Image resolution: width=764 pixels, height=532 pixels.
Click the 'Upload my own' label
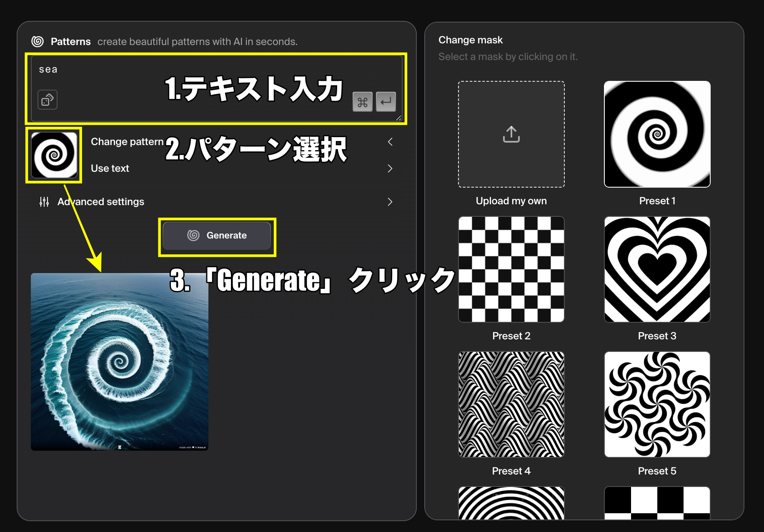point(511,201)
